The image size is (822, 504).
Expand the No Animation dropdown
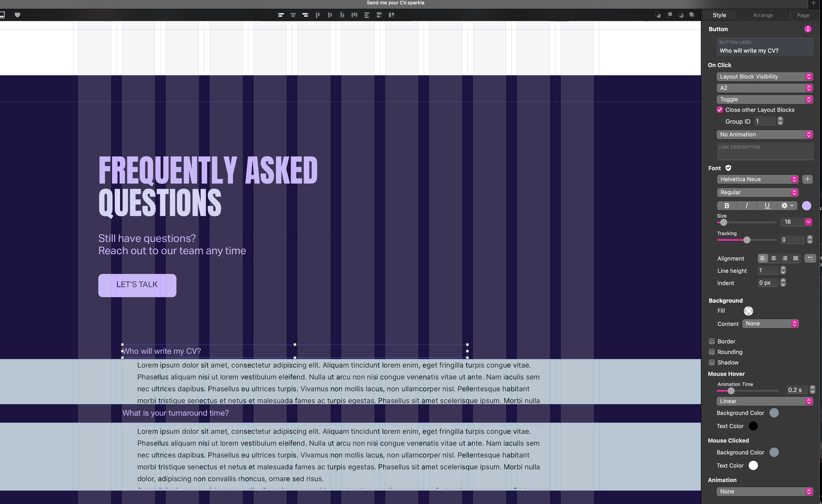[x=765, y=134]
